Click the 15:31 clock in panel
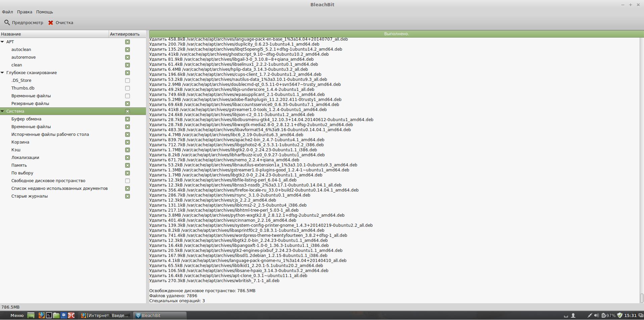 (x=631, y=315)
